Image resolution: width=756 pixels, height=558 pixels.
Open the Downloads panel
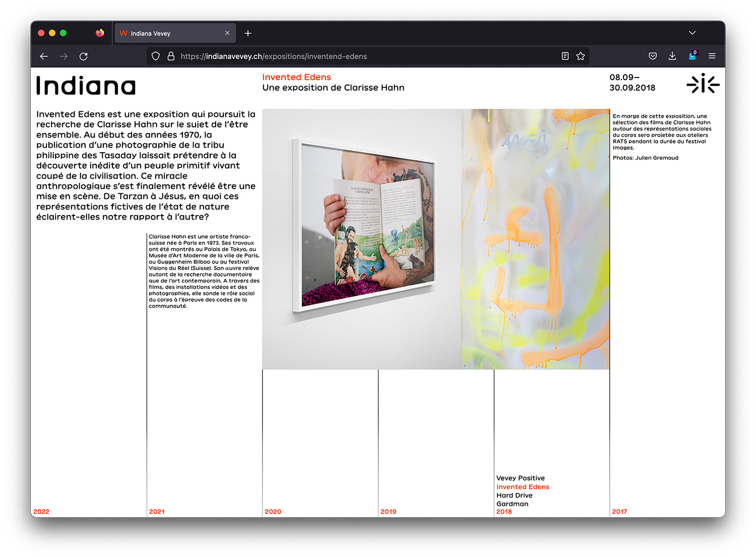pyautogui.click(x=672, y=56)
